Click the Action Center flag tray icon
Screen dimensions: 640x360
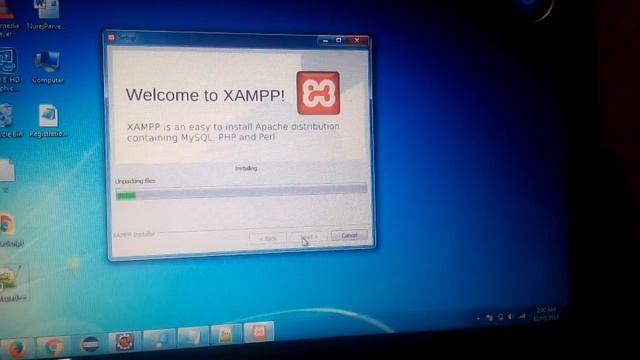pos(489,317)
